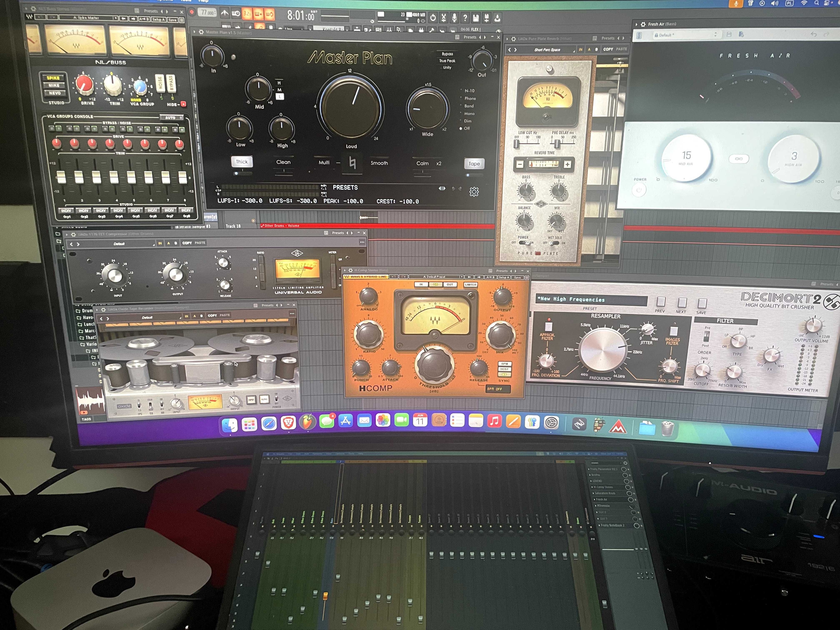Expand the Fresh Air window menu arrow
This screenshot has height=630, width=840.
pos(637,24)
